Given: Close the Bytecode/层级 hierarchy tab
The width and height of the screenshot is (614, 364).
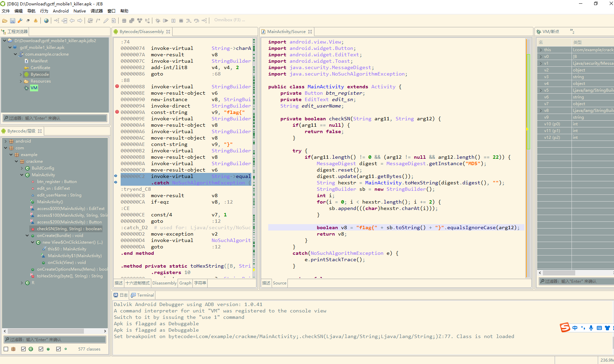Looking at the screenshot, I should click(x=40, y=131).
